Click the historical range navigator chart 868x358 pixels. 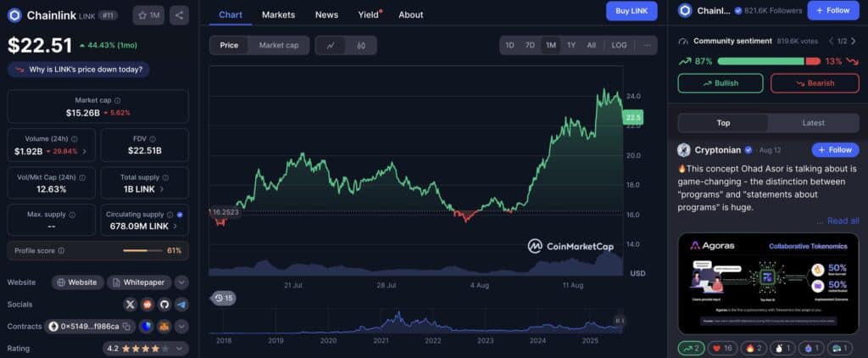(x=415, y=322)
